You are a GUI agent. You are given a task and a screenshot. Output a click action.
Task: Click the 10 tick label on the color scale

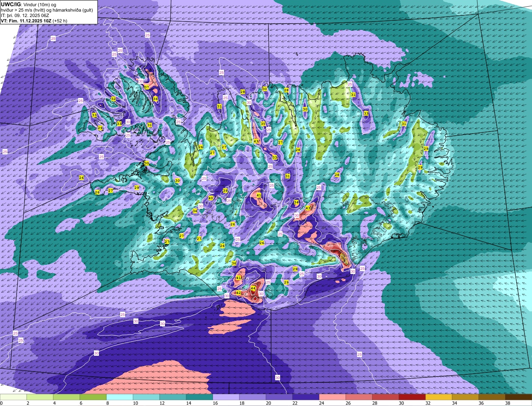pos(135,403)
